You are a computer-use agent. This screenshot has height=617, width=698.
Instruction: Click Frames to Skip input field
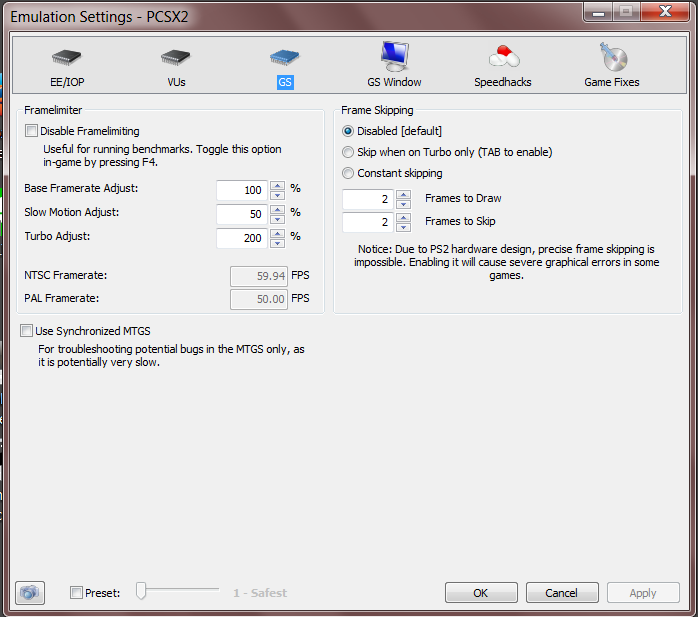tap(368, 222)
